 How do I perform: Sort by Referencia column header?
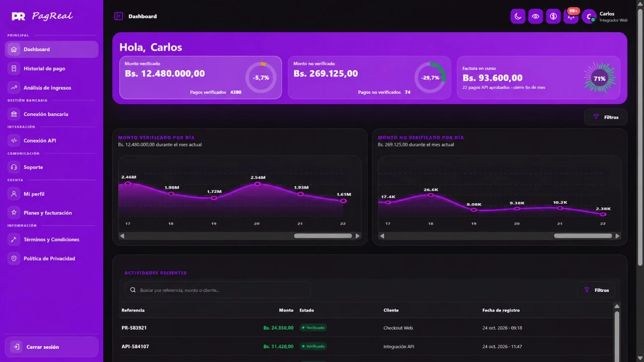pos(133,310)
